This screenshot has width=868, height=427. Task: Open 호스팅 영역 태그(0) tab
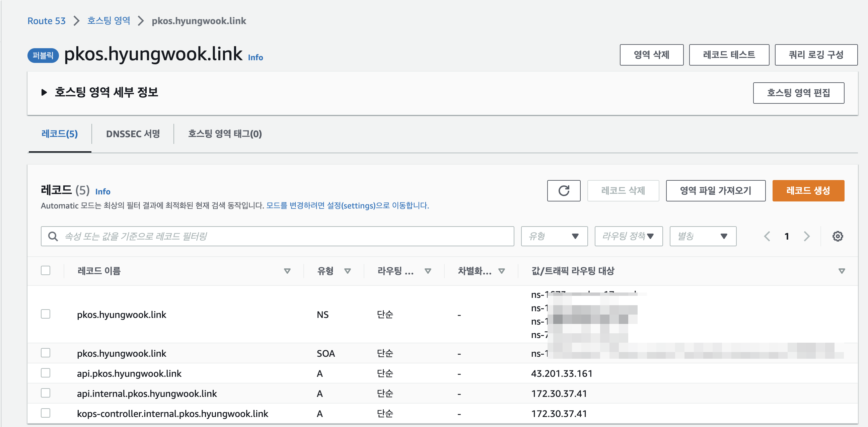pyautogui.click(x=225, y=134)
